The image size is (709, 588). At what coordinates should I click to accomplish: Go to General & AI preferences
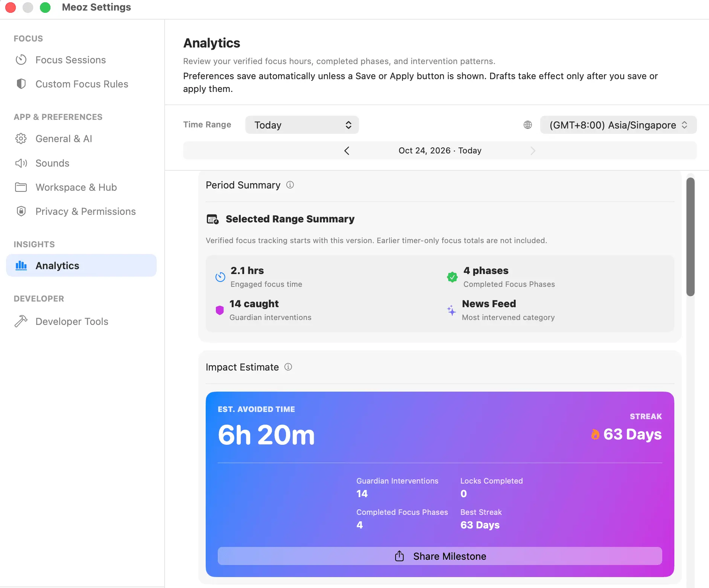click(x=81, y=139)
